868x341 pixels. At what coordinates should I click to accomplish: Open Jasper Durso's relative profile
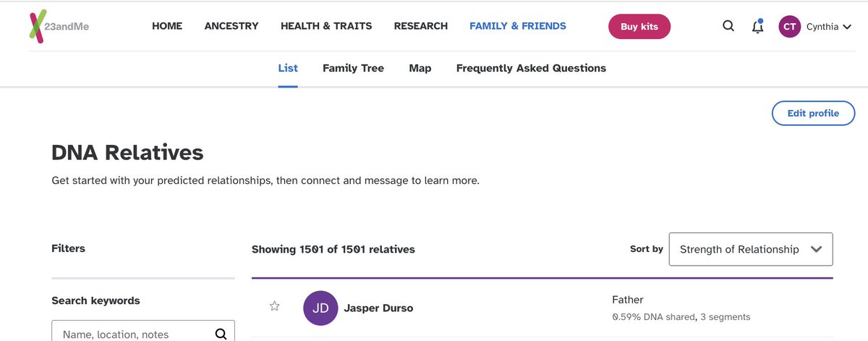click(378, 308)
